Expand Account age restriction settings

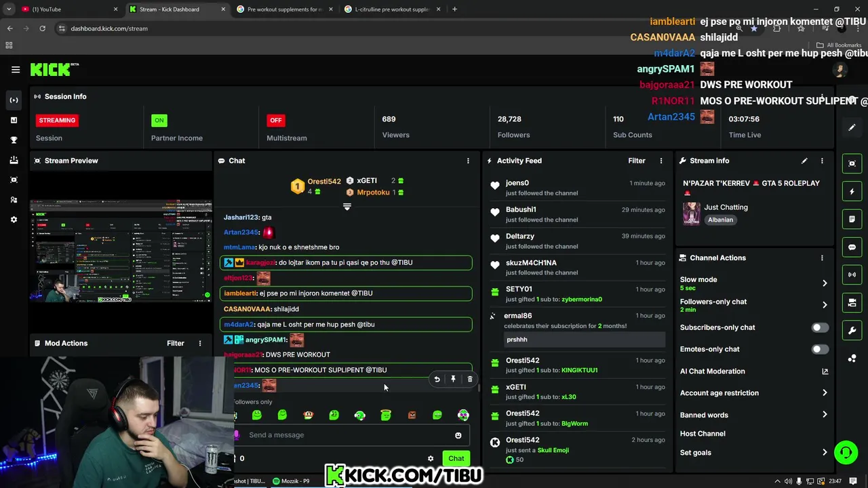click(825, 393)
